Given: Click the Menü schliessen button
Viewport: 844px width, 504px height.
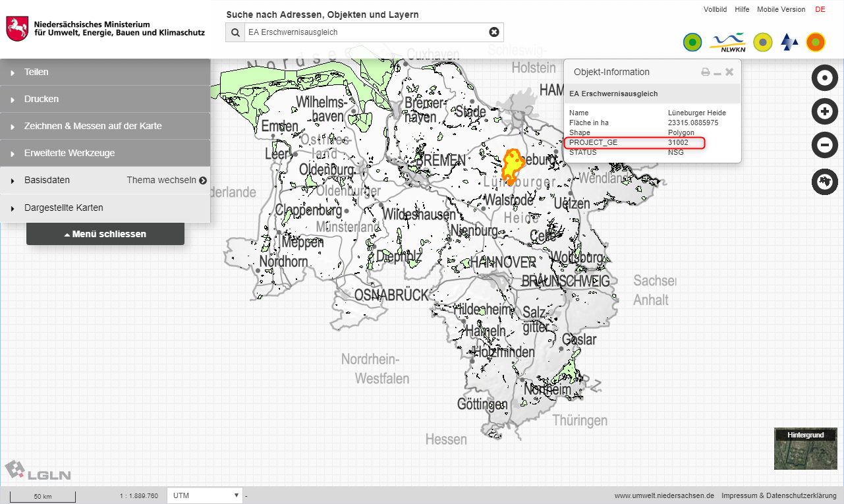Looking at the screenshot, I should point(105,234).
